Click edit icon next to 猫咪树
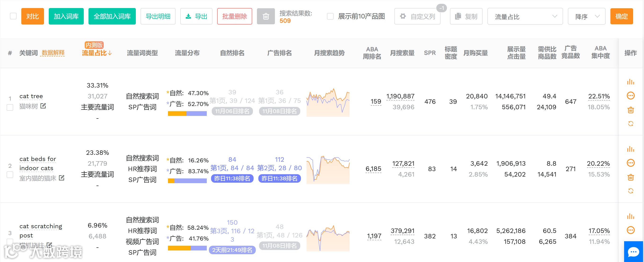 coord(43,106)
